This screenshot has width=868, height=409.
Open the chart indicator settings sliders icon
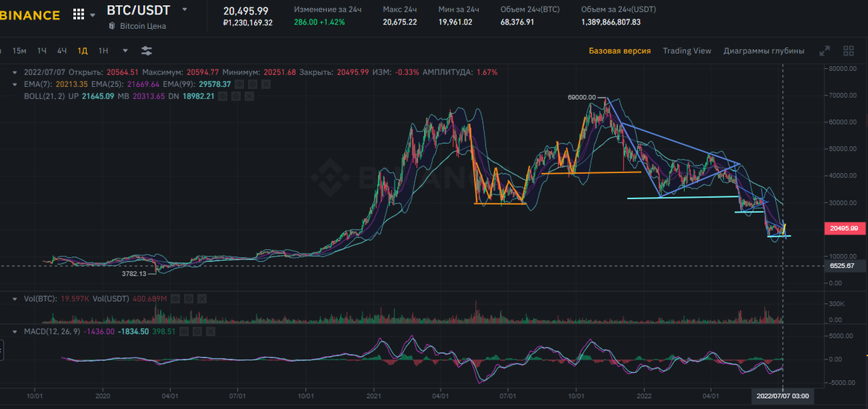point(147,51)
